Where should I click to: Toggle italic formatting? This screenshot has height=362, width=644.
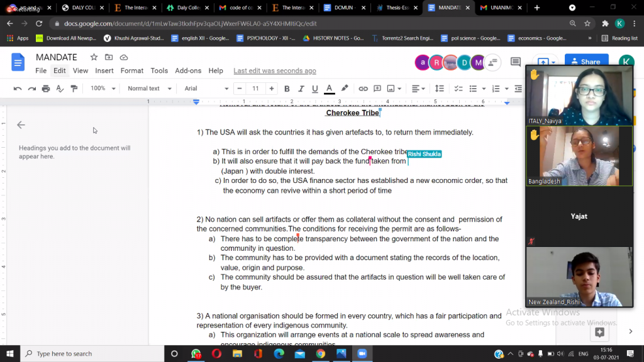pos(301,88)
